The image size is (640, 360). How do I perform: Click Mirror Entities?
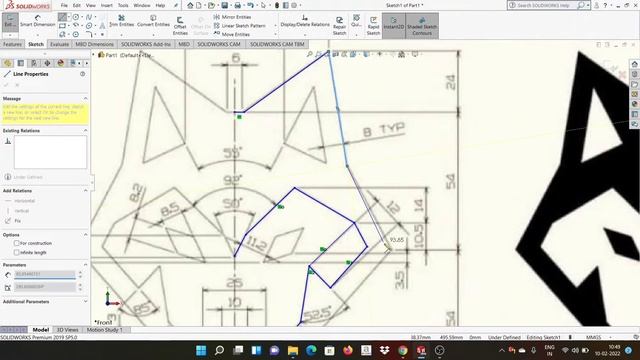pyautogui.click(x=233, y=17)
